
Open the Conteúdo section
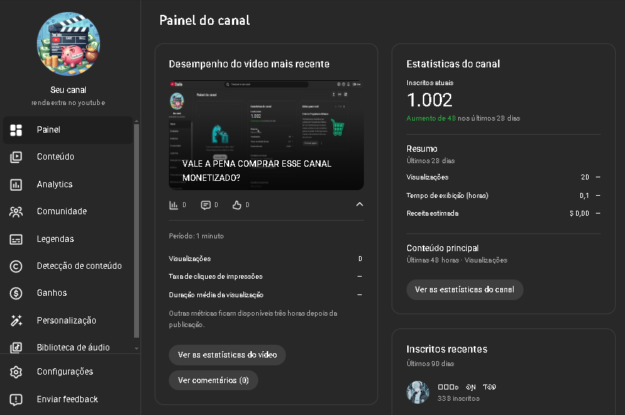pyautogui.click(x=68, y=157)
